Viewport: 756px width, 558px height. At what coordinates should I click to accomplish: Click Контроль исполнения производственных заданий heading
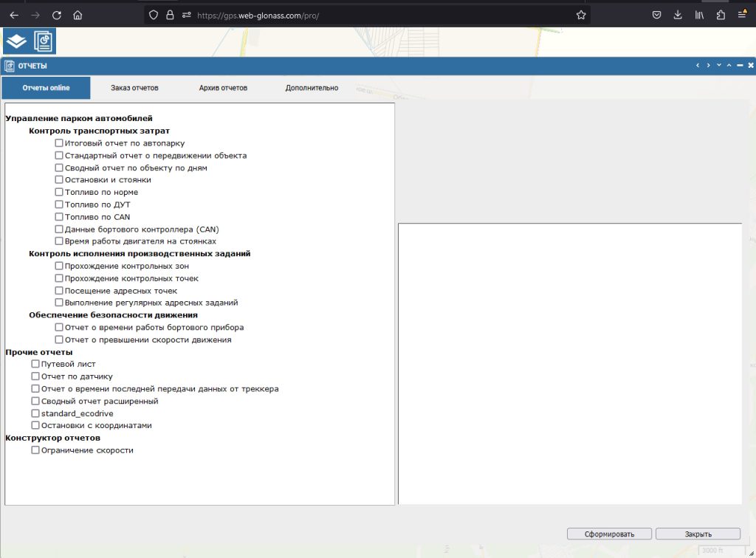[x=140, y=253]
